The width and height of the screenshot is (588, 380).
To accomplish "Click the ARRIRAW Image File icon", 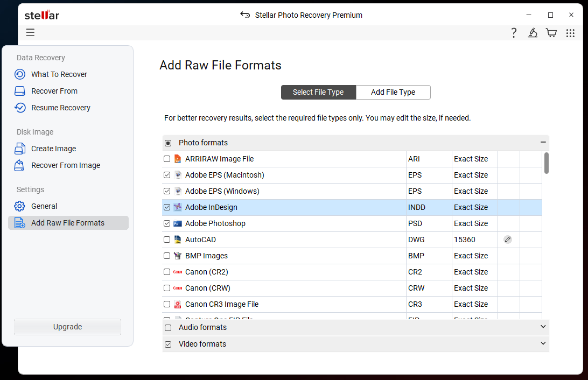I will (x=178, y=159).
